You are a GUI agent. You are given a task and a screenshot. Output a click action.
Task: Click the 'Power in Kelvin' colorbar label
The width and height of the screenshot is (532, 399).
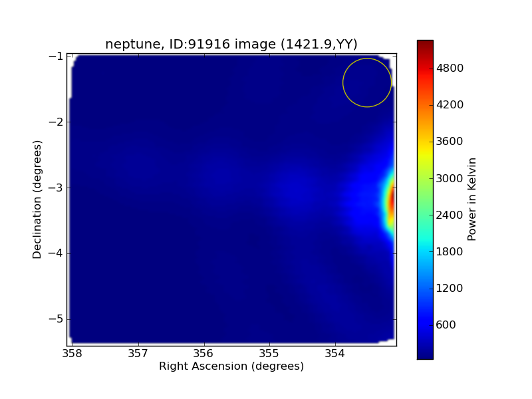coord(471,199)
